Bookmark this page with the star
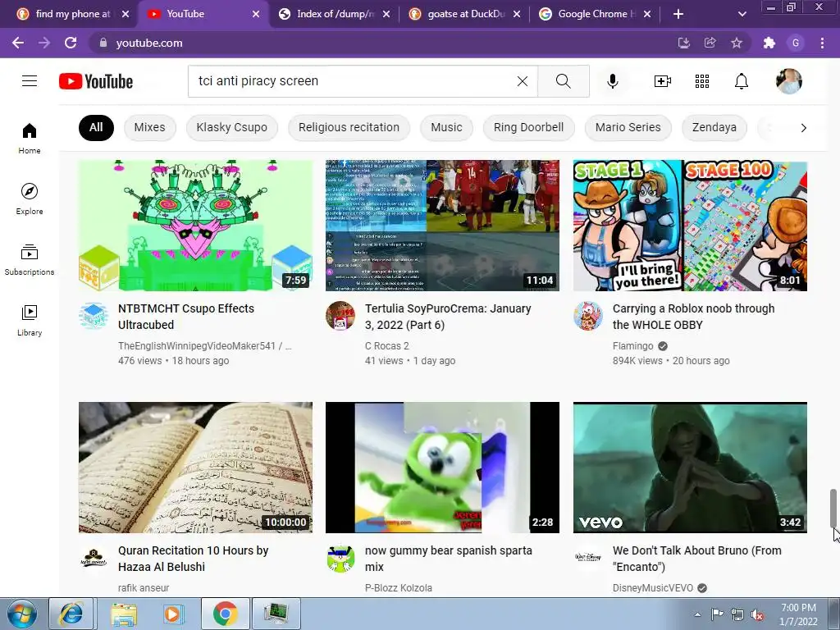 (x=737, y=43)
